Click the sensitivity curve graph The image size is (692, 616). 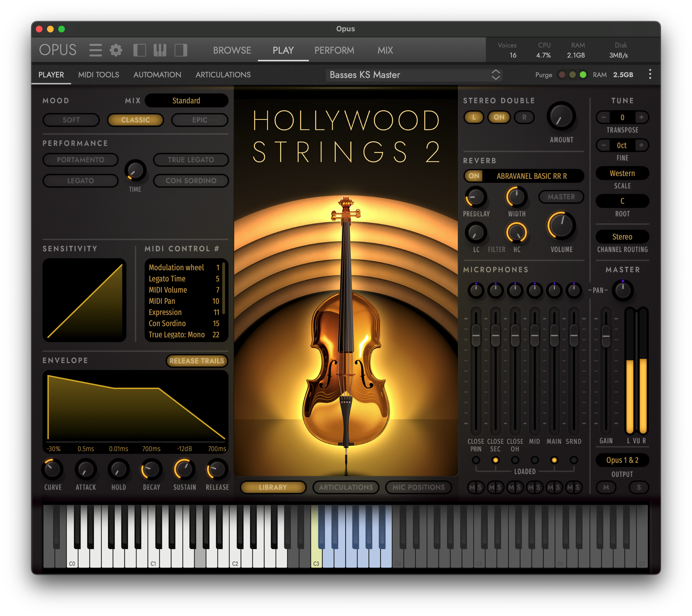(84, 300)
